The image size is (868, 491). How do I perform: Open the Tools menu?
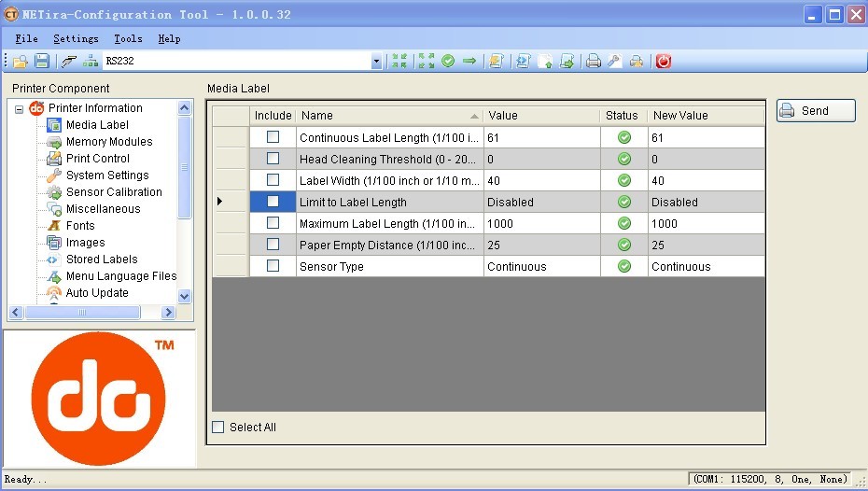coord(128,39)
